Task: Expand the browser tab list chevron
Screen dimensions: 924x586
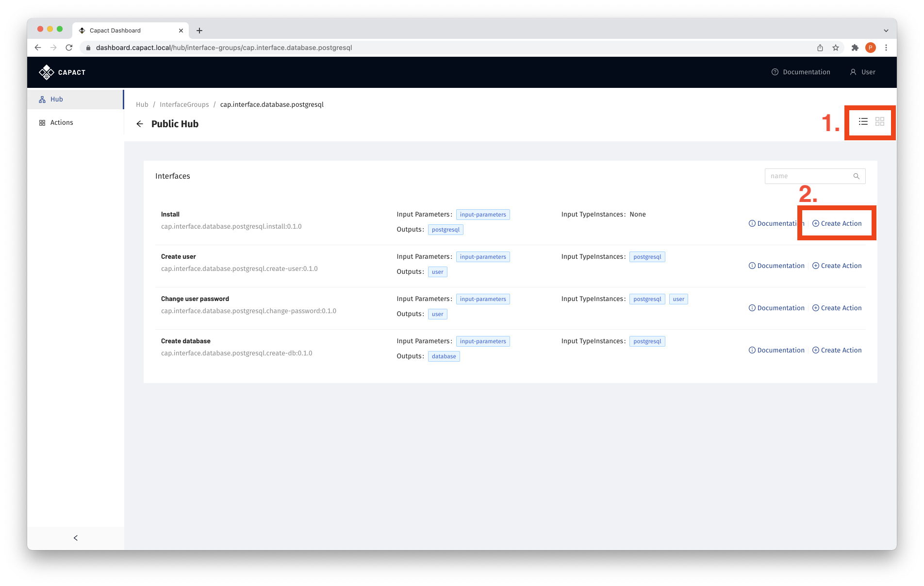Action: (x=886, y=31)
